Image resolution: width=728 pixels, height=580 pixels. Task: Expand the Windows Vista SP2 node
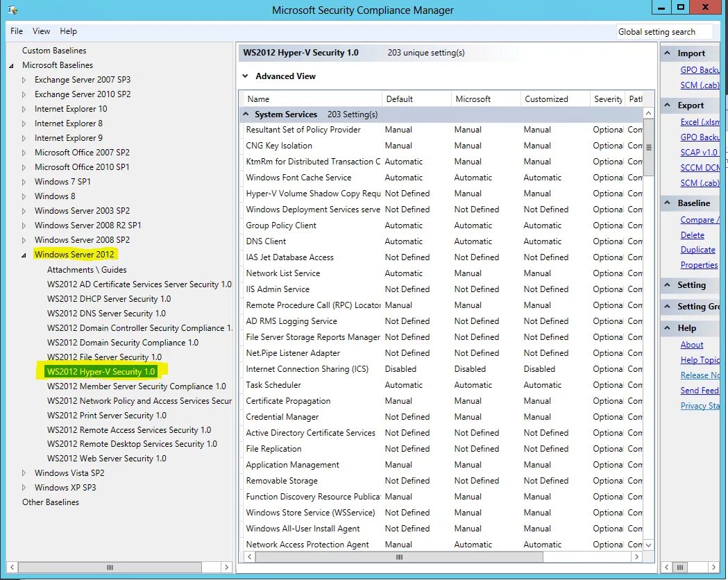pyautogui.click(x=24, y=473)
